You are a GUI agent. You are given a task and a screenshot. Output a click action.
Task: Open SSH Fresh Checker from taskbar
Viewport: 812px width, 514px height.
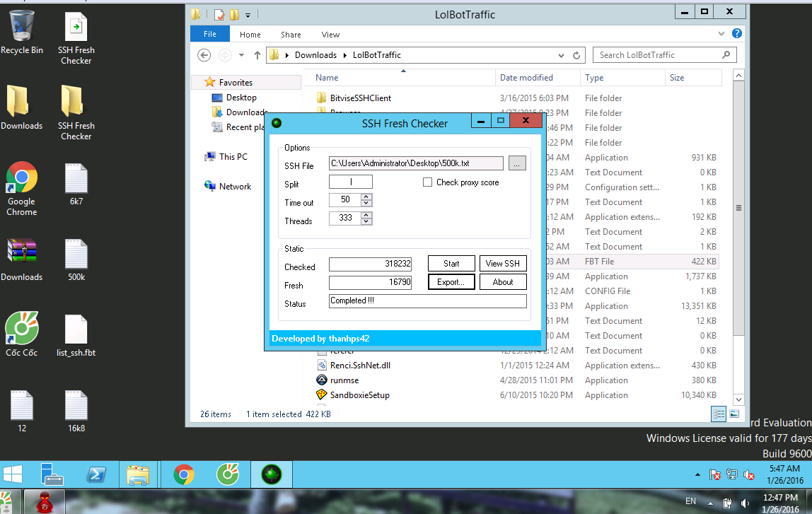point(271,474)
